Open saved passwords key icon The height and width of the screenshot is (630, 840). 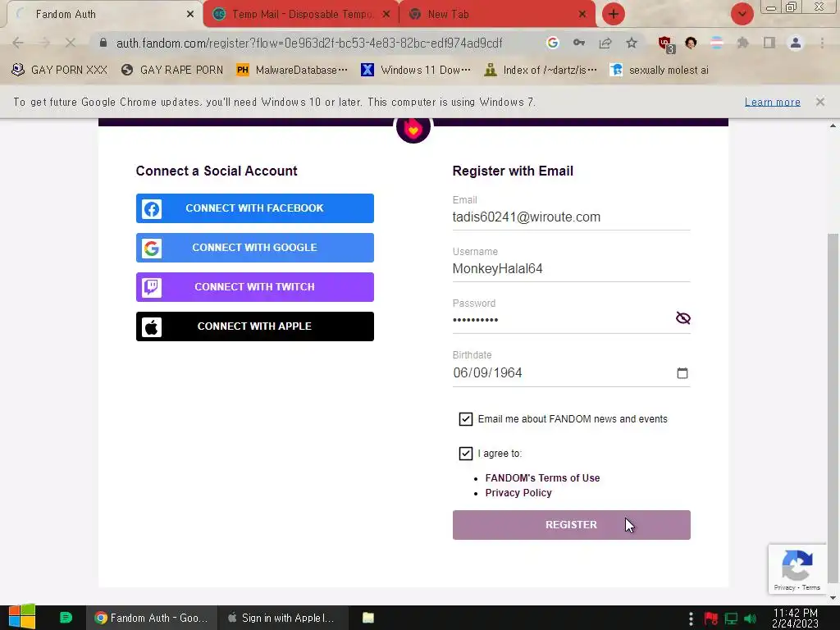point(579,43)
